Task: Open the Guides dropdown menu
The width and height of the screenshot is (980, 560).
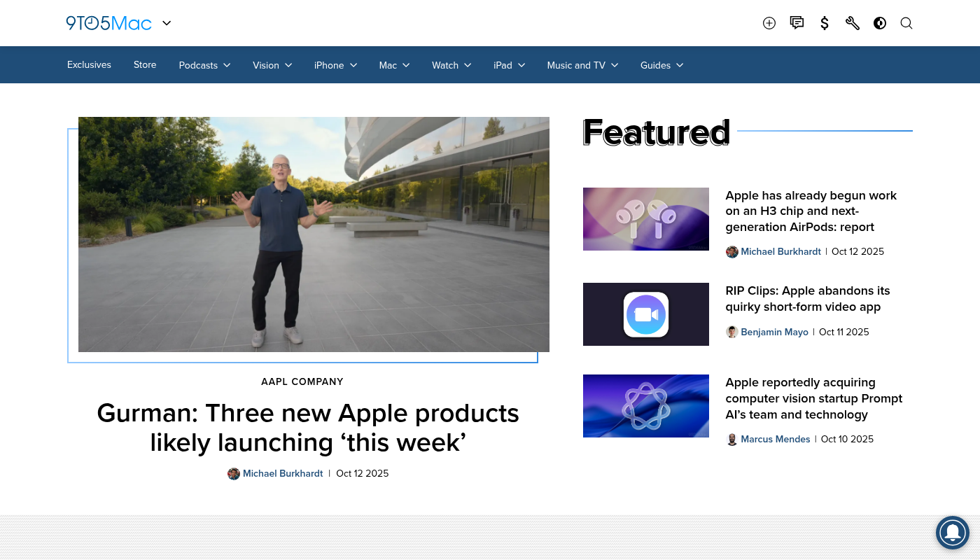Action: point(661,65)
